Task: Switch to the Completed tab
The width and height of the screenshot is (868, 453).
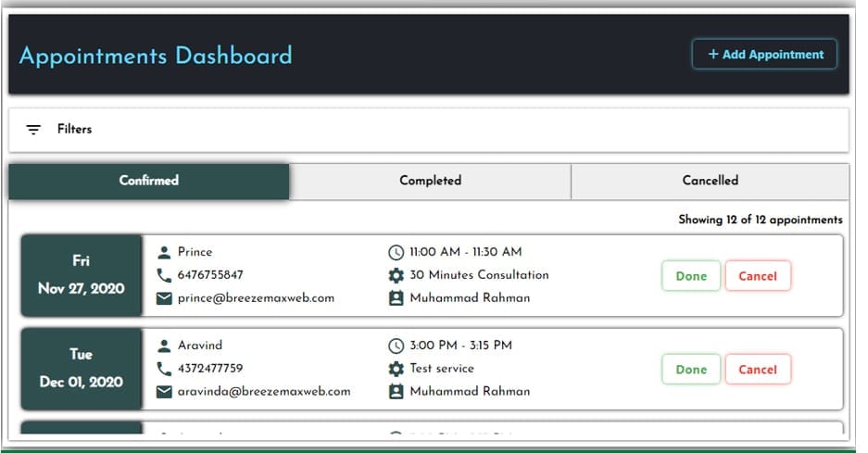Action: (430, 181)
